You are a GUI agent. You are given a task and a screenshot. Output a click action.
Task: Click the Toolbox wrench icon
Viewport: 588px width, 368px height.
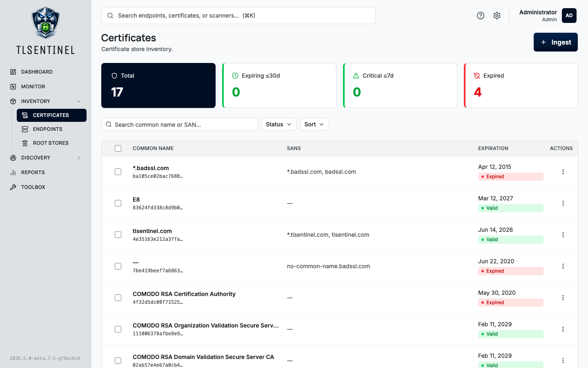13,187
